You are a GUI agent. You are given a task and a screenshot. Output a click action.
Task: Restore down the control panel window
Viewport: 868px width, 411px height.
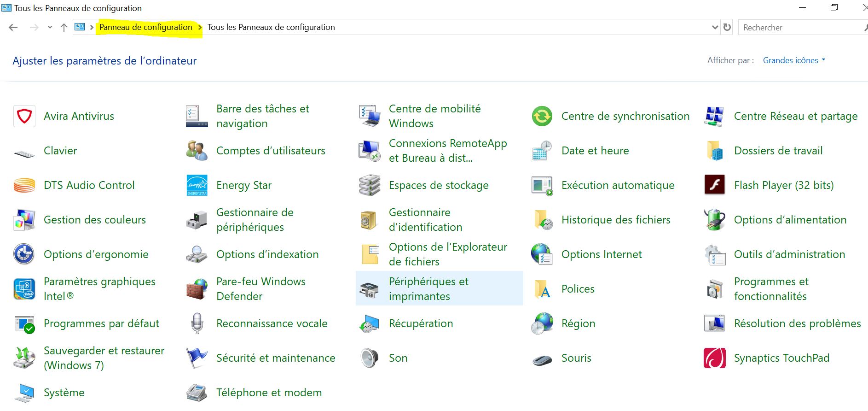click(x=834, y=8)
